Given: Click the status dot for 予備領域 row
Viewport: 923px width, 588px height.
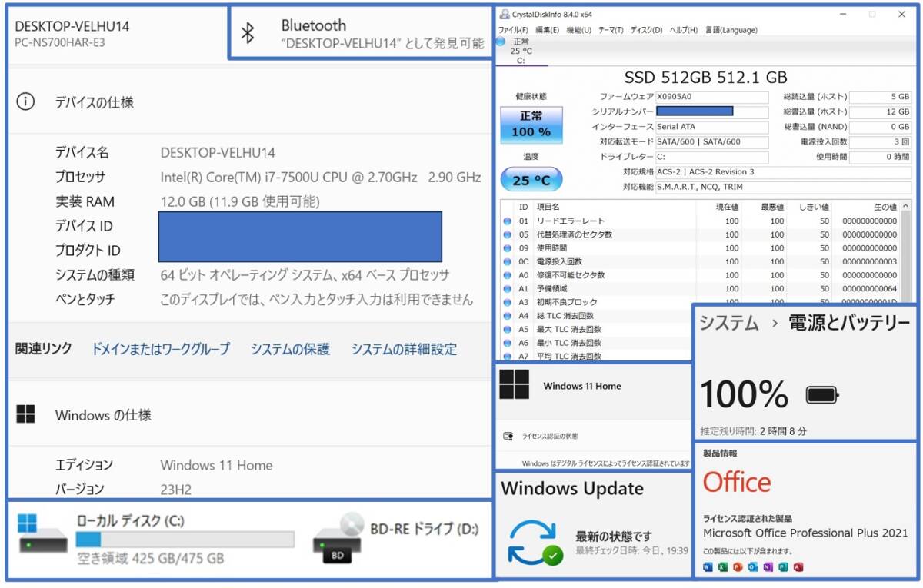Looking at the screenshot, I should [507, 288].
